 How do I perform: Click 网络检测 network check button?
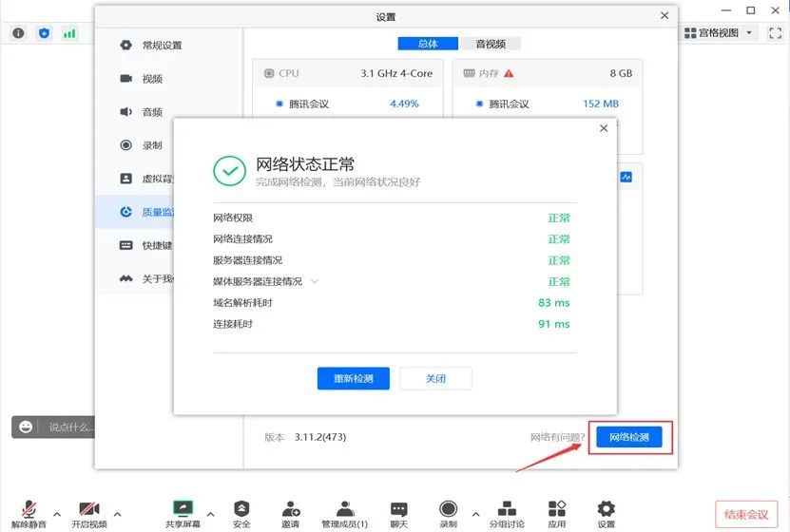[x=628, y=437]
